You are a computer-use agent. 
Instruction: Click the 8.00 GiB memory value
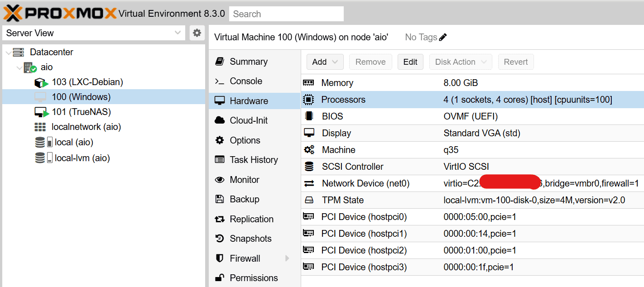coord(461,83)
